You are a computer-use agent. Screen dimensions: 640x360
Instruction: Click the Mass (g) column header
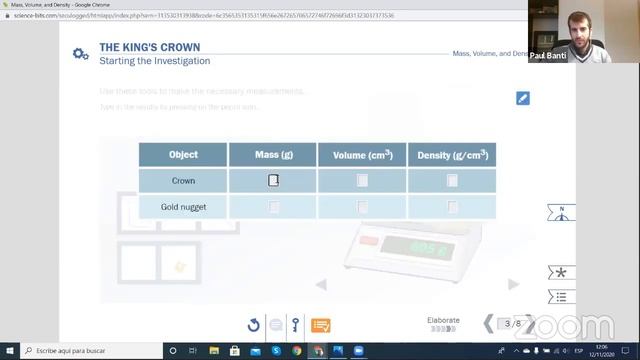[x=273, y=155]
